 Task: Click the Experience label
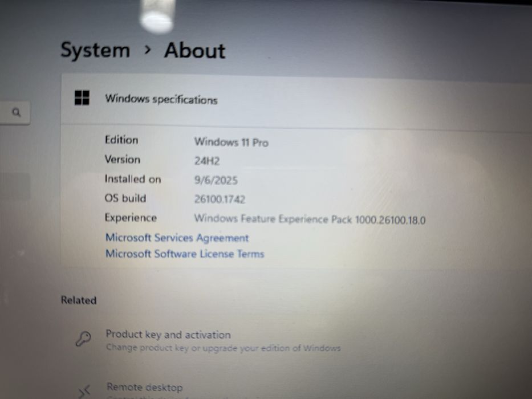(131, 218)
